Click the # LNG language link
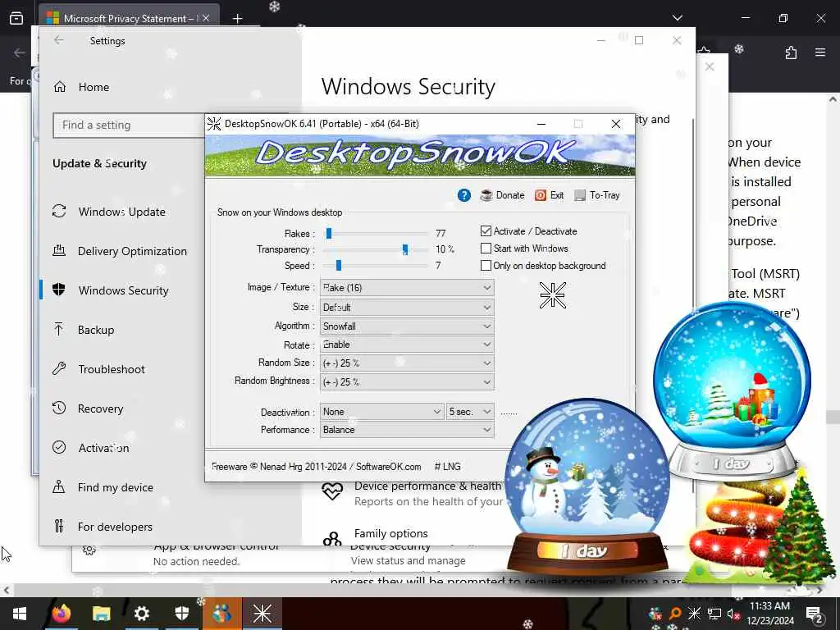This screenshot has height=630, width=840. click(447, 467)
